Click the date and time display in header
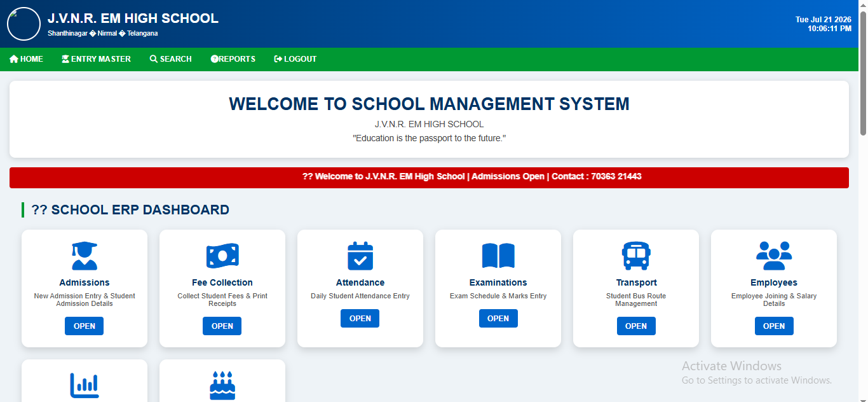This screenshot has height=402, width=868. tap(824, 24)
